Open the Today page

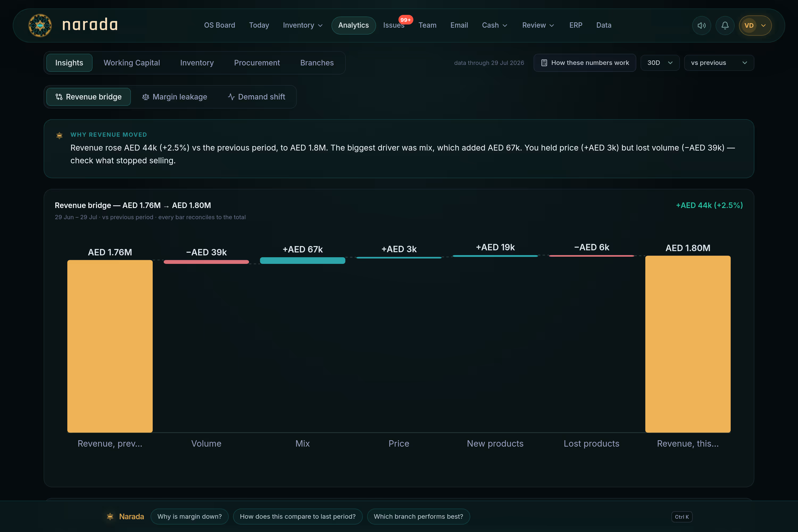coord(259,26)
